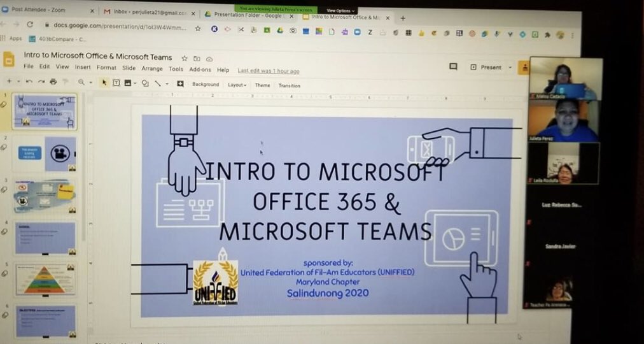Select slide 1 thumbnail in filmstrip

coord(45,111)
